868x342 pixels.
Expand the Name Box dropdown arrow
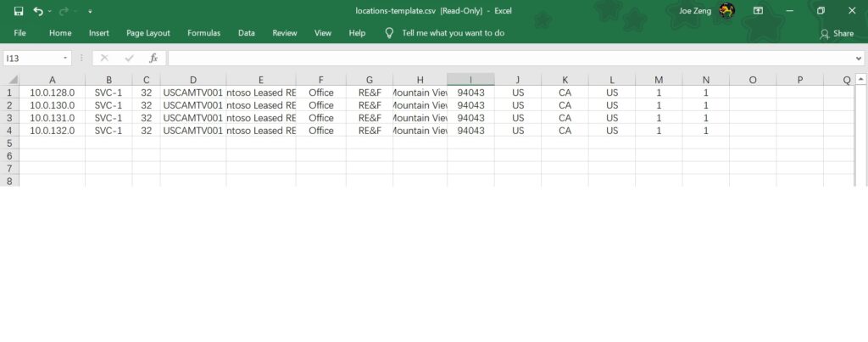(x=66, y=59)
